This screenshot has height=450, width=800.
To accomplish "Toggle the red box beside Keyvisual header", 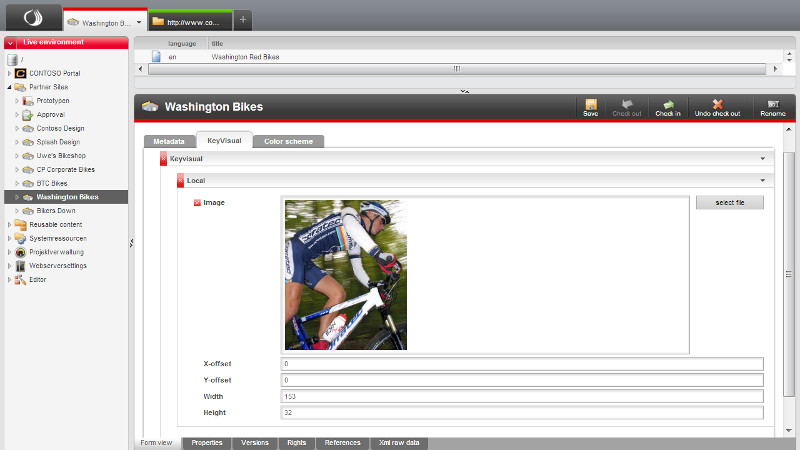I will [x=164, y=159].
